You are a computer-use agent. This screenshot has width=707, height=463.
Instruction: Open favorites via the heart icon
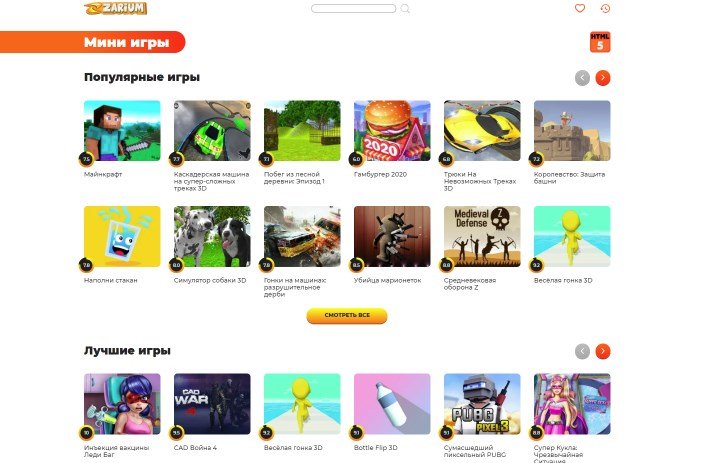580,8
